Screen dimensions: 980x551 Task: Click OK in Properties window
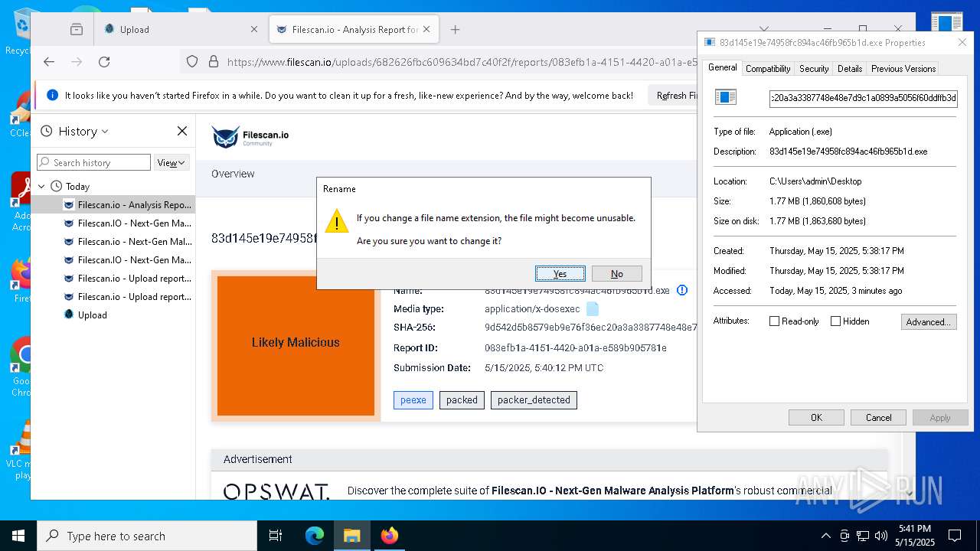816,417
